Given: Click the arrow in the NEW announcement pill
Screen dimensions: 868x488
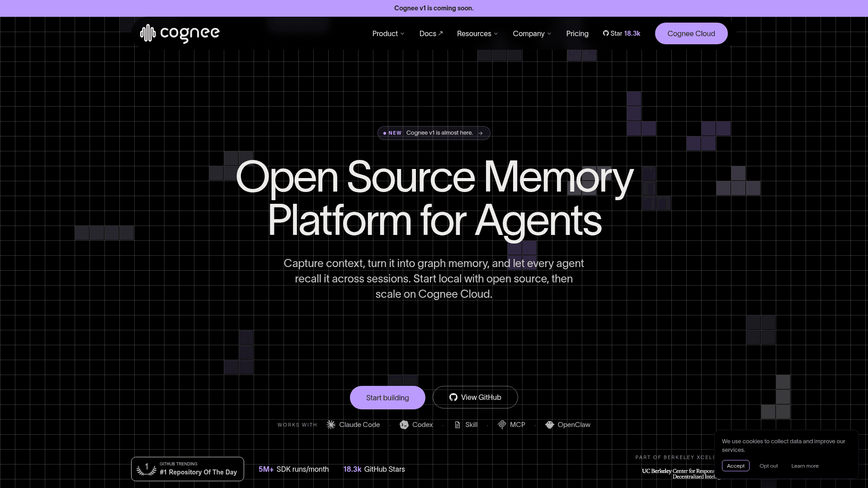Looking at the screenshot, I should pyautogui.click(x=481, y=133).
